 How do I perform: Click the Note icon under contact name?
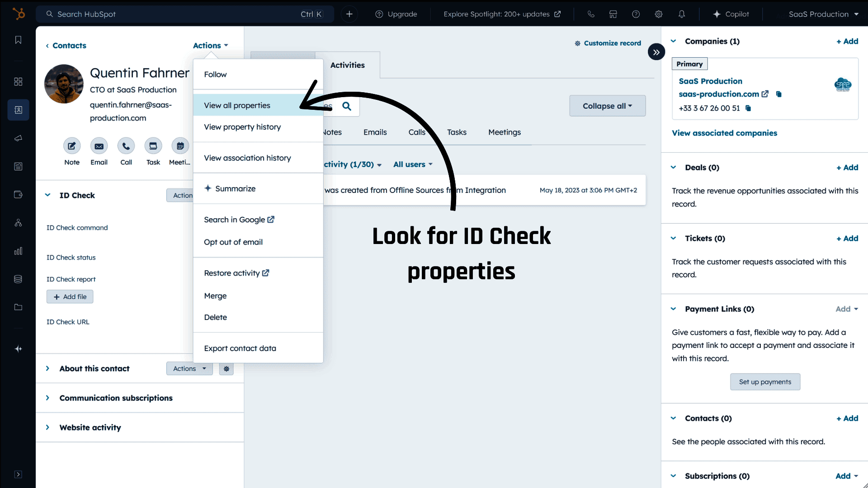pos(72,146)
